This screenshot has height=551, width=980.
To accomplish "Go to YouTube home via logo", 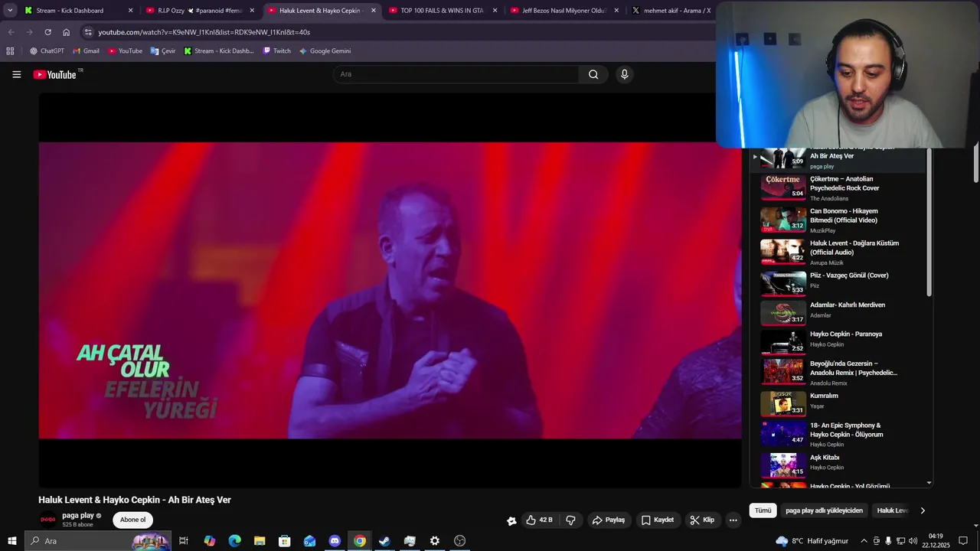I will (55, 74).
